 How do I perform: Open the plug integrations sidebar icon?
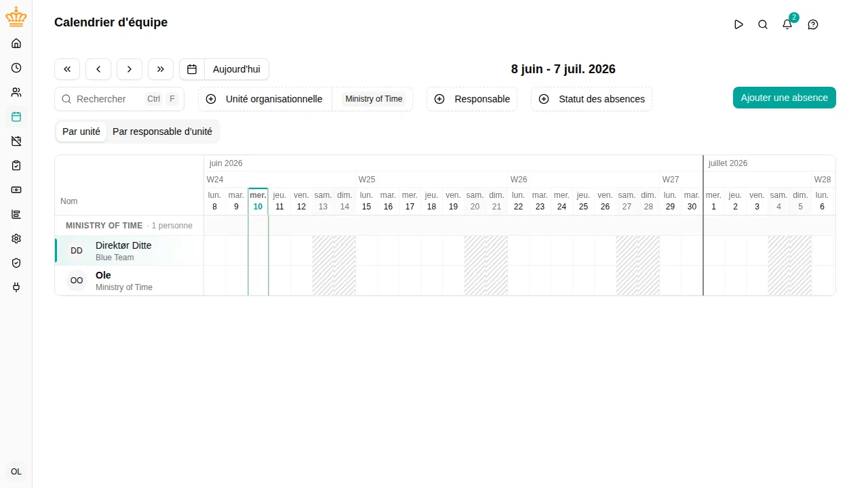[x=16, y=287]
